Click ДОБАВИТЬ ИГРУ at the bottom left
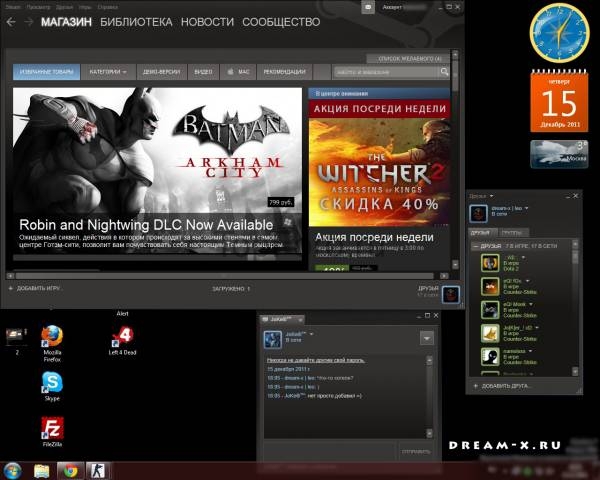600x480 pixels. click(x=38, y=288)
